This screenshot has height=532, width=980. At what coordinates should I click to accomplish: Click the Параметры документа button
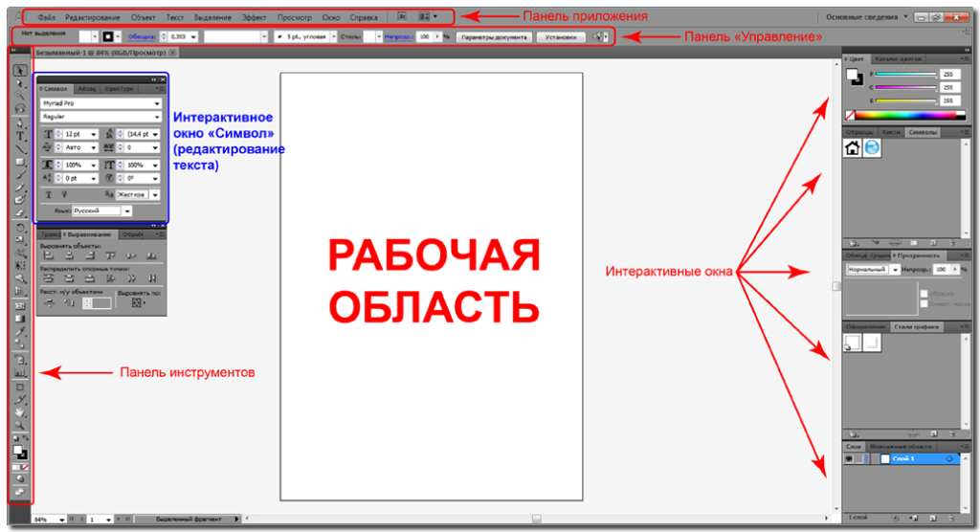coord(492,36)
